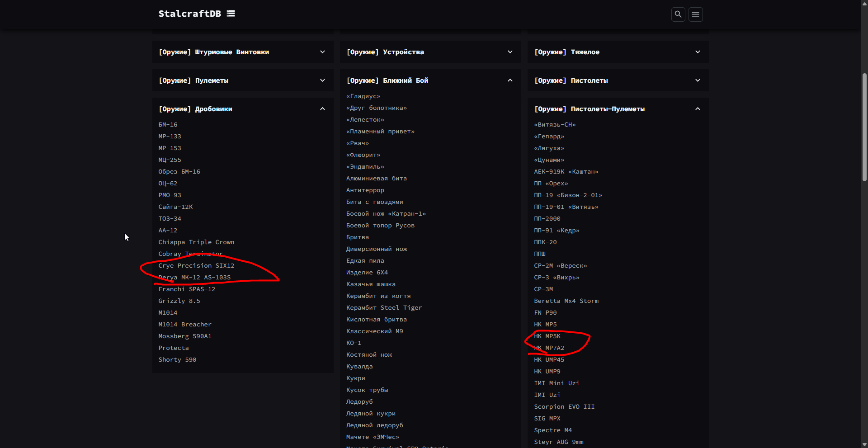Select Grizzly 8.5 shotgun

(179, 301)
